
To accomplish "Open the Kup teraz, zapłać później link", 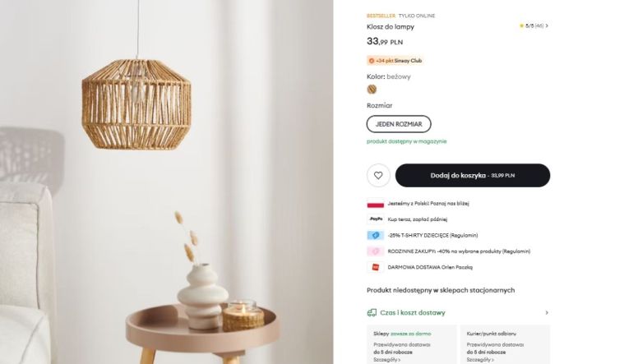I will 418,219.
